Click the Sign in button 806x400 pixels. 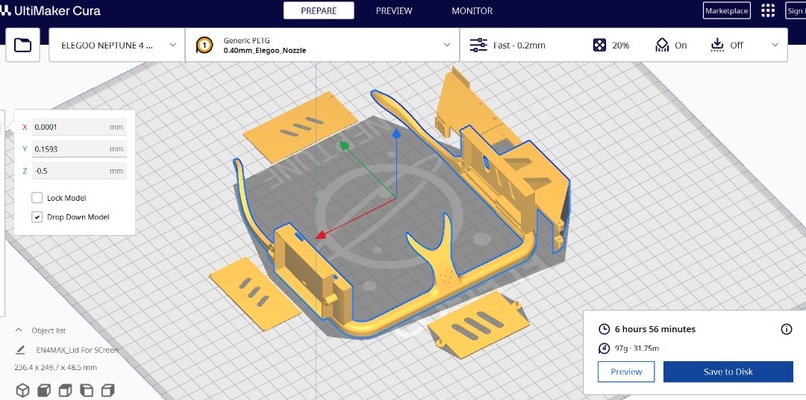pos(796,11)
